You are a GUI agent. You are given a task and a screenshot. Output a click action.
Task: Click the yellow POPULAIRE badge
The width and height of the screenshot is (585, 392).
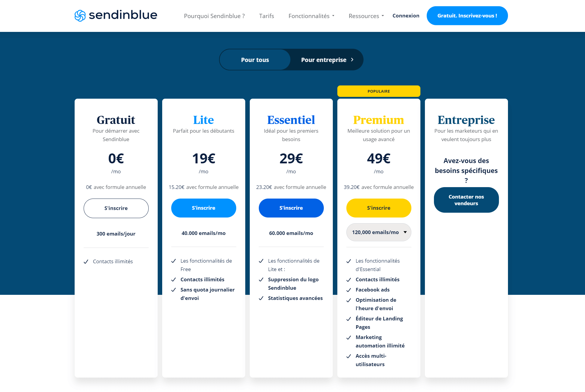click(379, 91)
